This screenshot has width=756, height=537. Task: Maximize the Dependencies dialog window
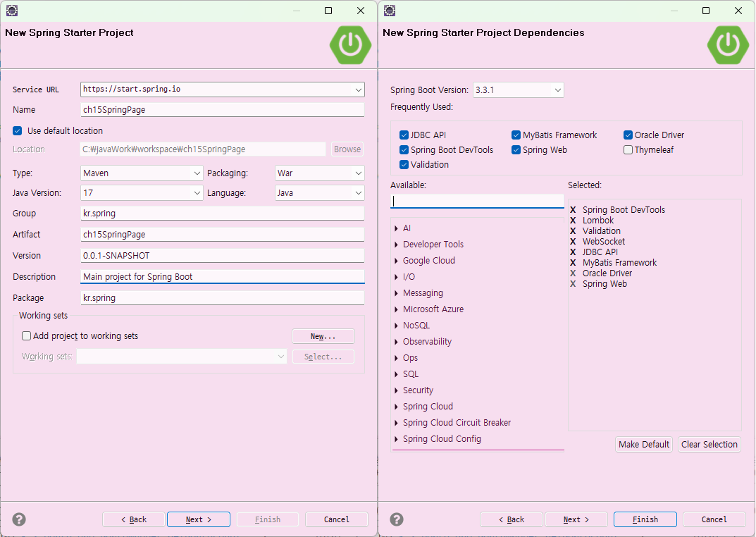click(x=706, y=11)
